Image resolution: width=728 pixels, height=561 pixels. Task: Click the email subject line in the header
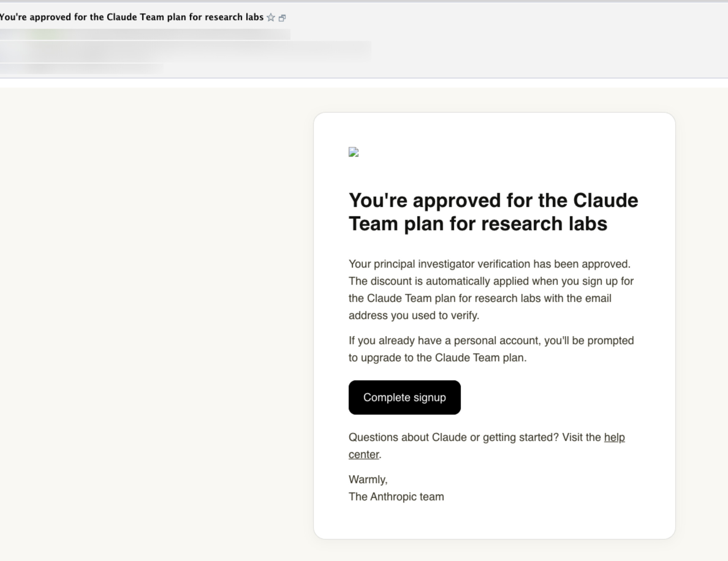[x=132, y=17]
